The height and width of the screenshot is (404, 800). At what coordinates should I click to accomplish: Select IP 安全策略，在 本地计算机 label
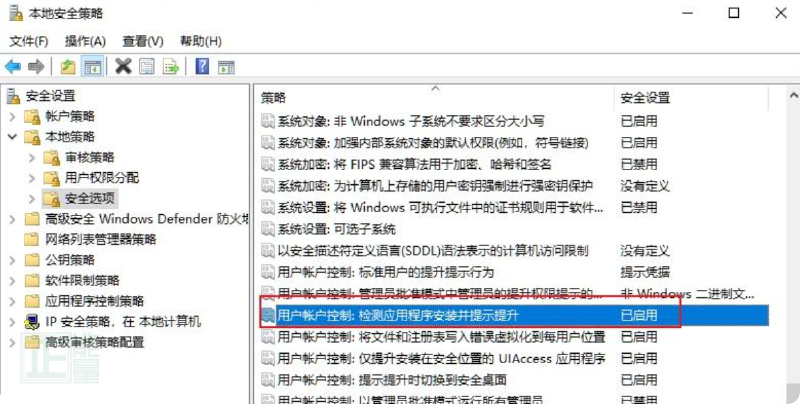coord(123,321)
